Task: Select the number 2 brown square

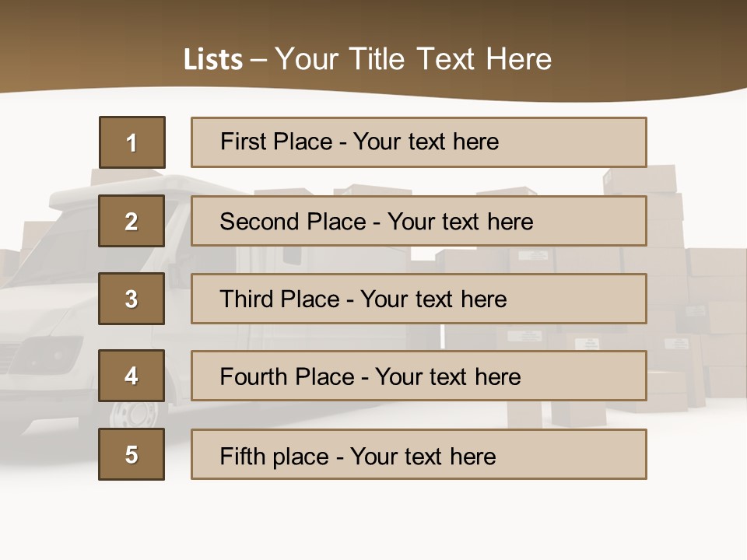Action: (132, 221)
